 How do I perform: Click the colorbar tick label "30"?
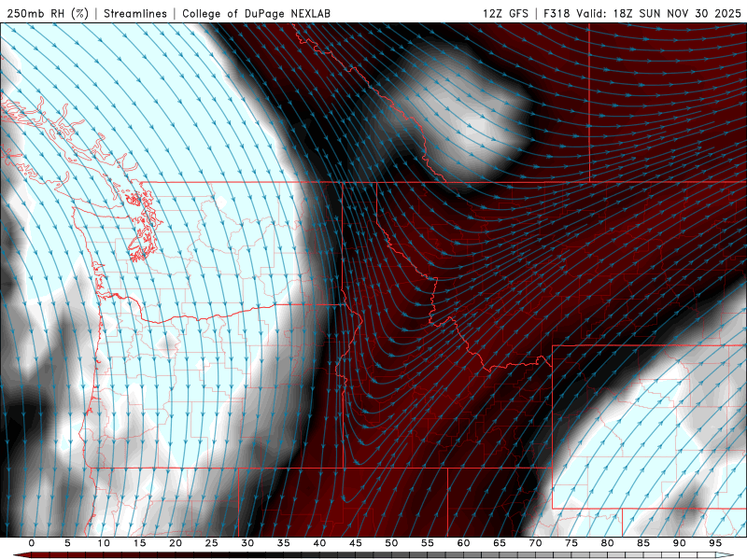247,543
